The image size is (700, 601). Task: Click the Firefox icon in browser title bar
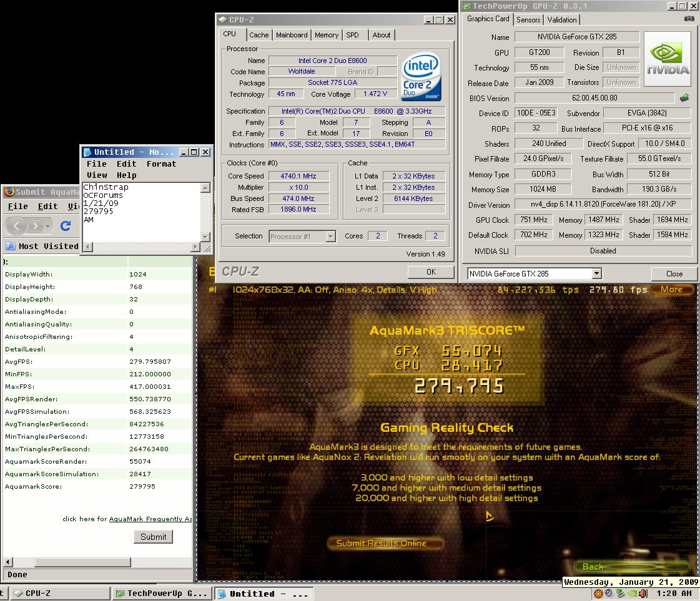click(9, 192)
